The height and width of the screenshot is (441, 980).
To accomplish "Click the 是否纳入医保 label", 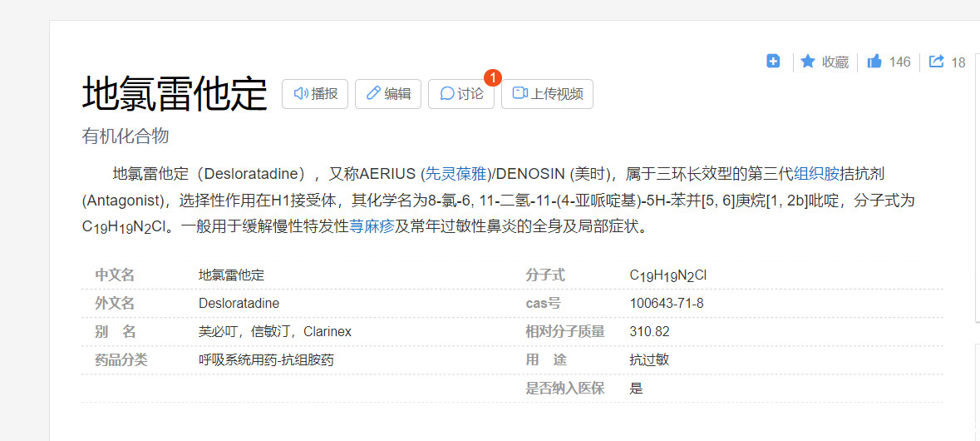I will pyautogui.click(x=565, y=388).
